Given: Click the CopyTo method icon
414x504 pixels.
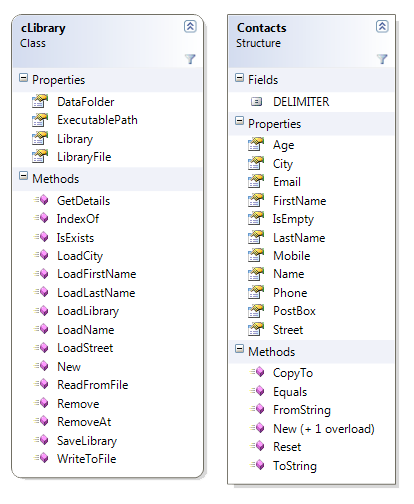Looking at the screenshot, I should [257, 372].
